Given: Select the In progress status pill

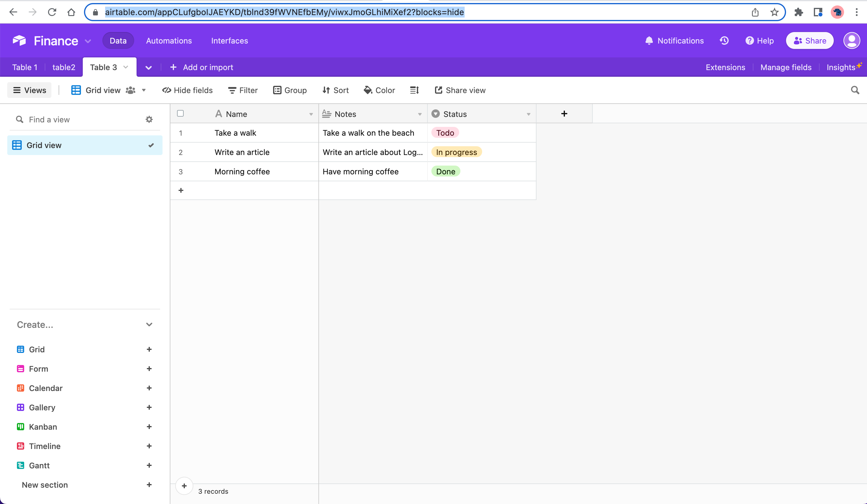Looking at the screenshot, I should coord(456,152).
